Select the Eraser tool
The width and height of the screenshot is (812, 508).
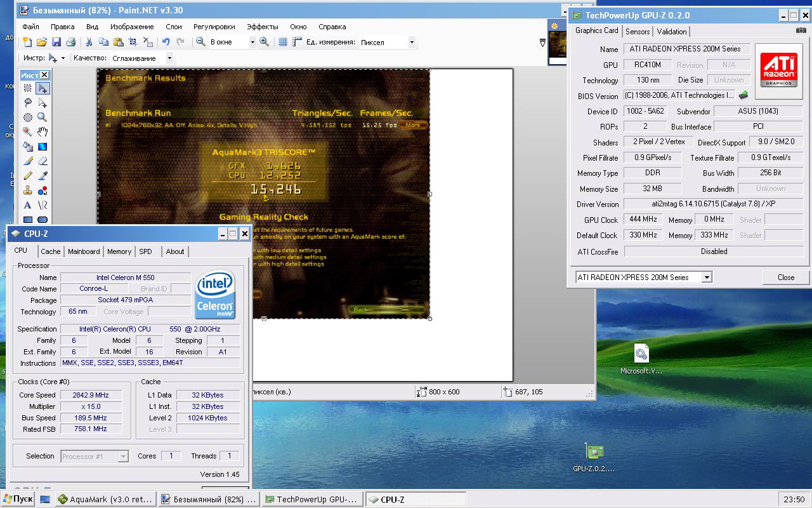43,161
